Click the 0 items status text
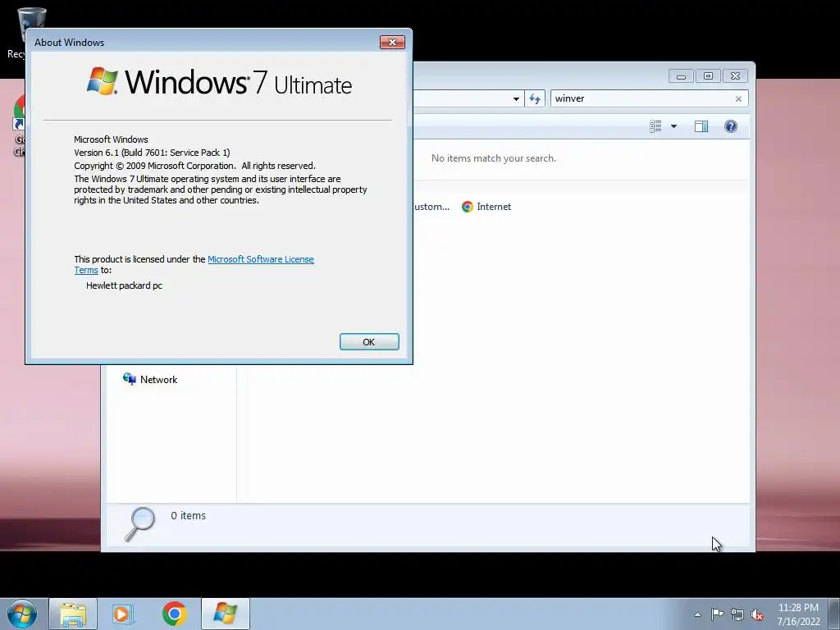 click(x=188, y=515)
